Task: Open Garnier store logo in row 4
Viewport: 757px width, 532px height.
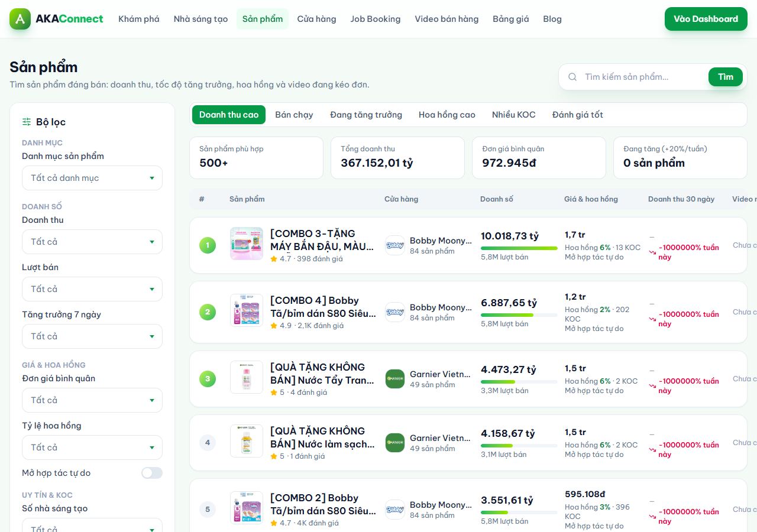Action: click(x=395, y=443)
